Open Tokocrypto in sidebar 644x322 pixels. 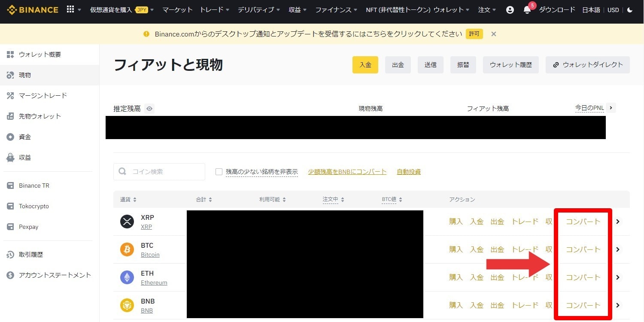point(49,206)
